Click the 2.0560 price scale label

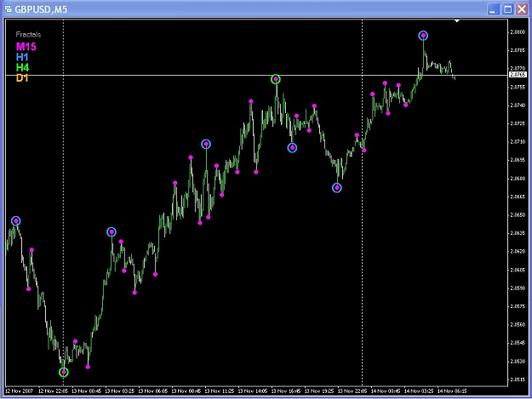518,324
